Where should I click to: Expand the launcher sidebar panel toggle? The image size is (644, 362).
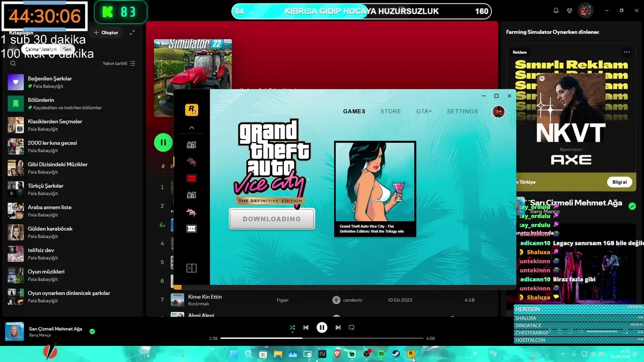coord(191,268)
